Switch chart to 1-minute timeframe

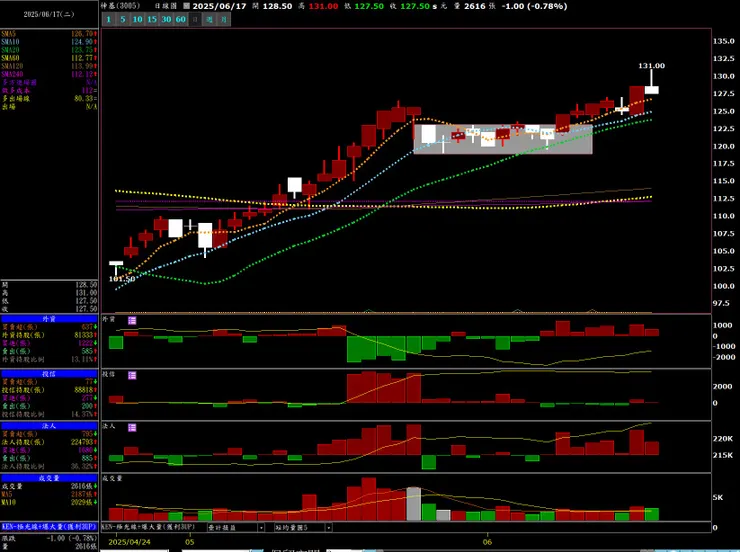tap(109, 19)
